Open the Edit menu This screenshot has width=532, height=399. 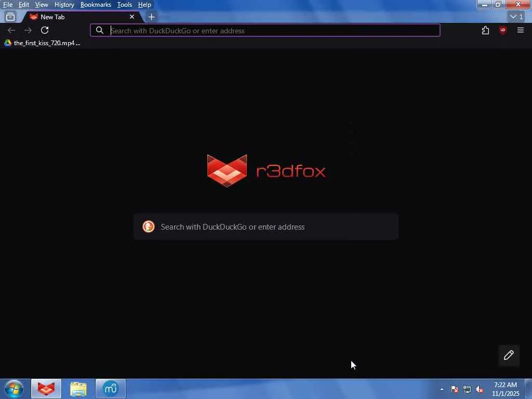coord(23,5)
